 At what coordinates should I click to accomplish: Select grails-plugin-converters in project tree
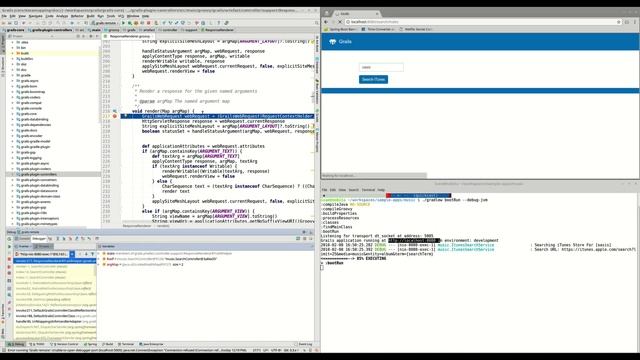click(x=39, y=180)
